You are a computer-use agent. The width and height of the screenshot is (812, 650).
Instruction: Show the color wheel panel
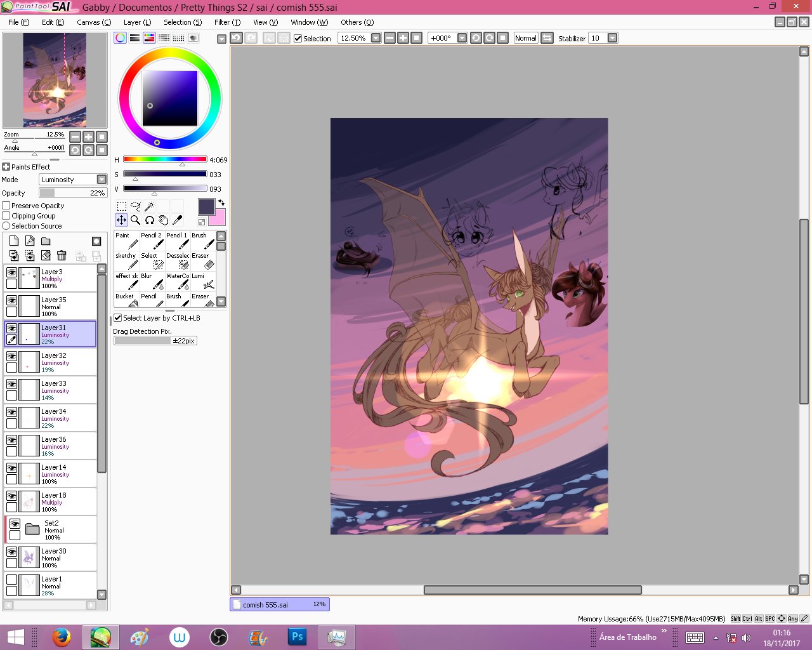pyautogui.click(x=120, y=38)
